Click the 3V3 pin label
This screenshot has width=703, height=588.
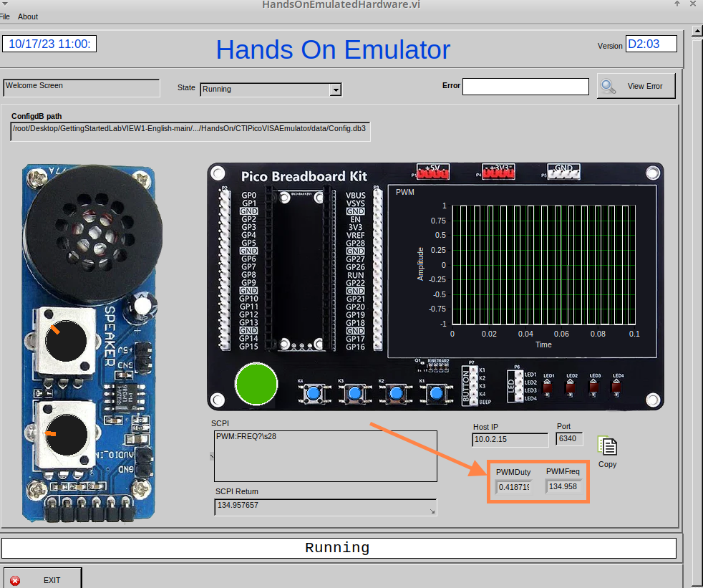click(356, 228)
